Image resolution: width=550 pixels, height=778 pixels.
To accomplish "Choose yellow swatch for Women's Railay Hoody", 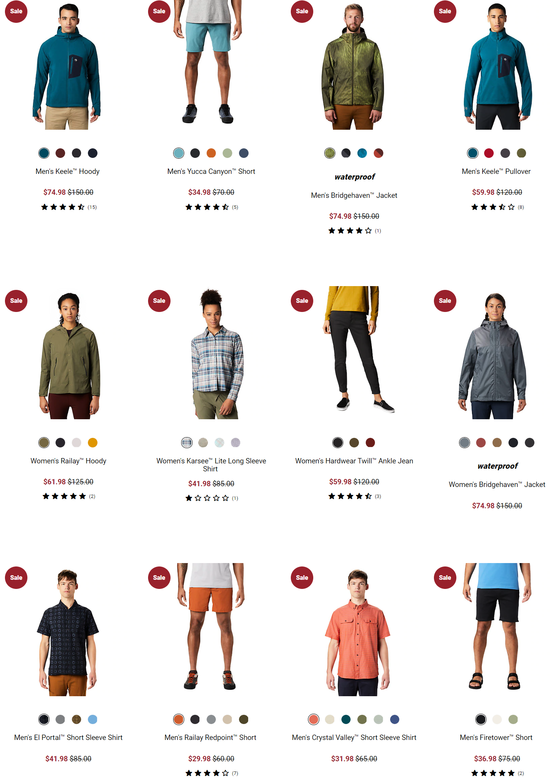I will [93, 443].
